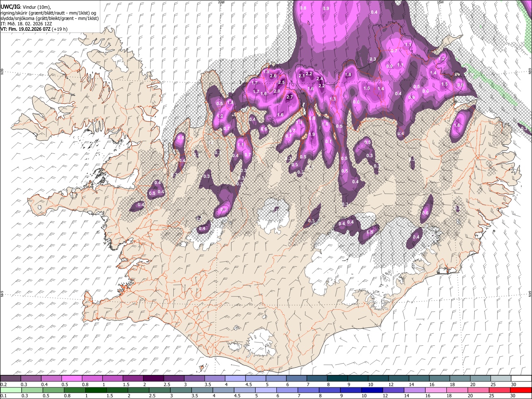Click the 2.7 precipitation value on the map
Image resolution: width=532 pixels, height=399 pixels.
[290, 97]
